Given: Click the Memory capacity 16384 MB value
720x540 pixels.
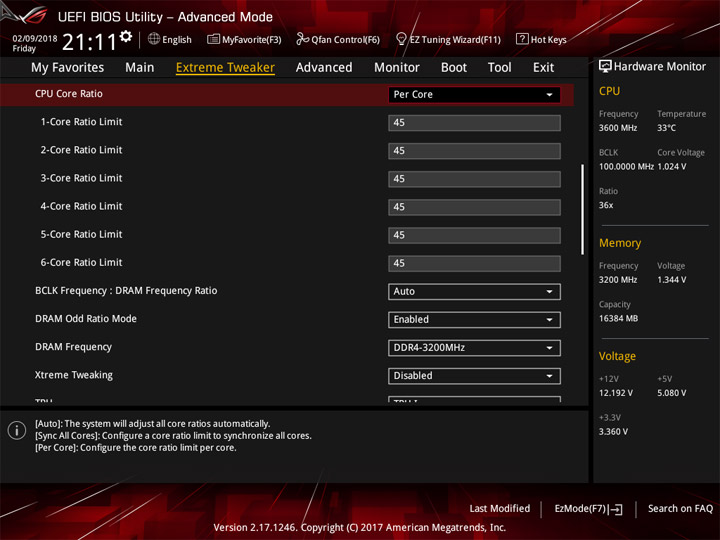Looking at the screenshot, I should click(x=618, y=319).
